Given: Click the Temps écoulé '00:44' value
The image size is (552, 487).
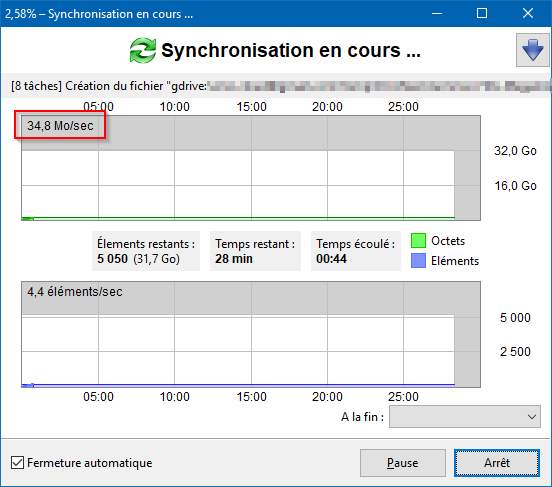Looking at the screenshot, I should (x=331, y=259).
